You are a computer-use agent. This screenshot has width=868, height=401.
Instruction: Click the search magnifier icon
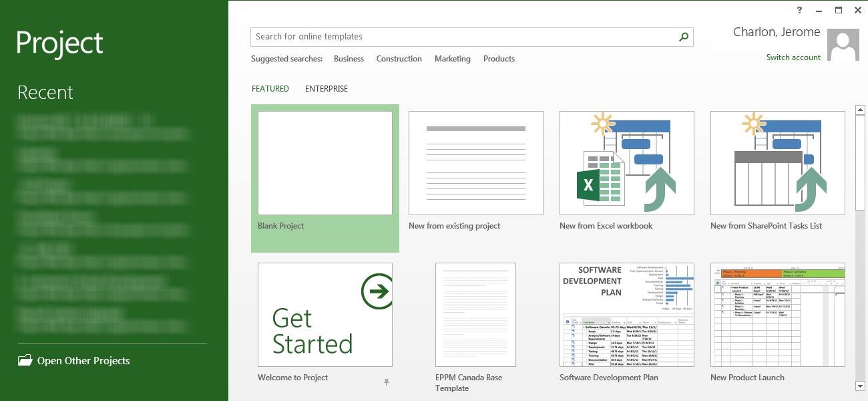click(684, 37)
